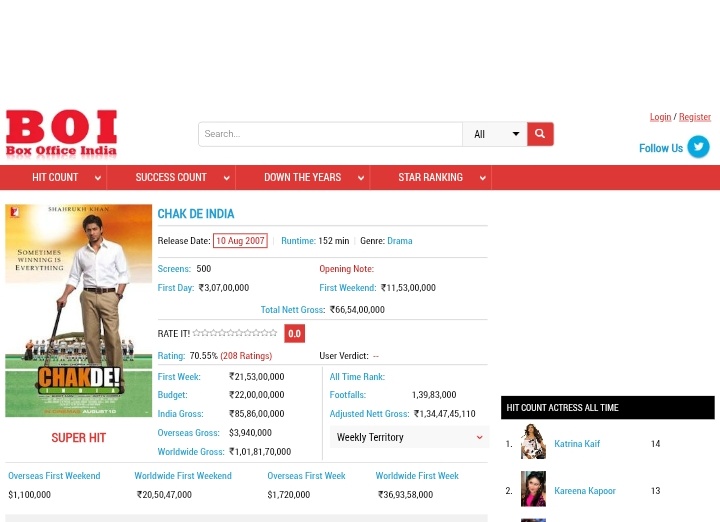Click the Login link
Screen dimensions: 720x522
point(660,117)
